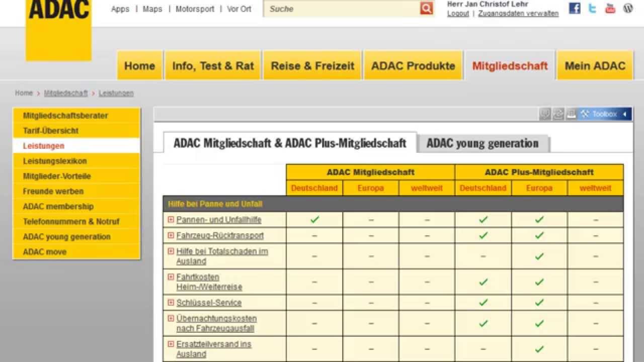Click the ADAC Mitgliedschaft column header
The width and height of the screenshot is (644, 362).
tap(370, 172)
